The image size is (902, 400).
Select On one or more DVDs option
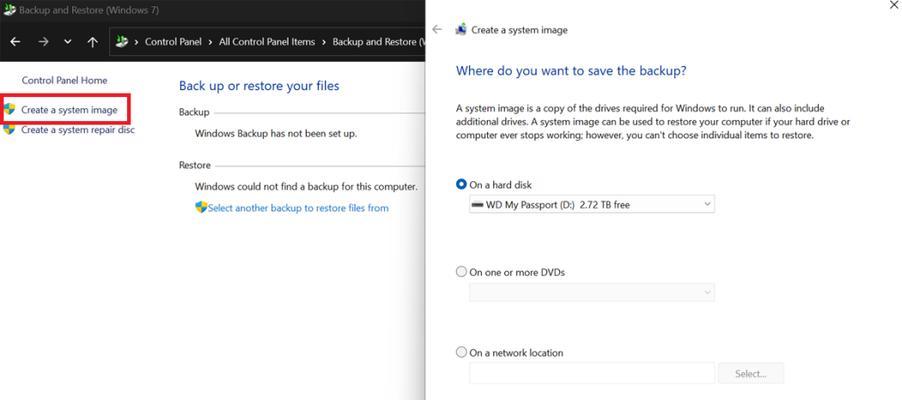coord(461,272)
